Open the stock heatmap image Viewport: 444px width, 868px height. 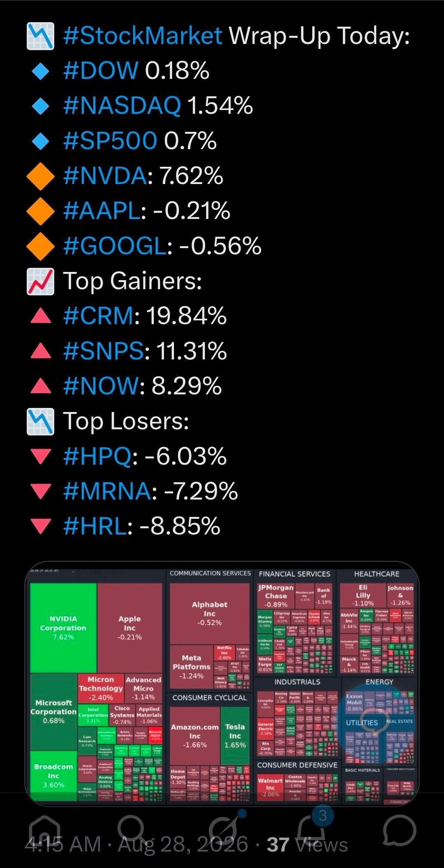[x=222, y=684]
